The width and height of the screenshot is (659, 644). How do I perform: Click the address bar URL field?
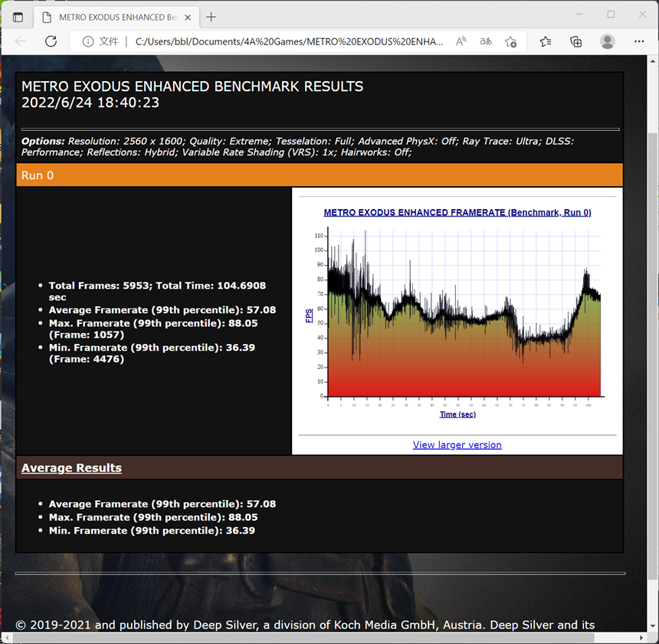coord(289,41)
